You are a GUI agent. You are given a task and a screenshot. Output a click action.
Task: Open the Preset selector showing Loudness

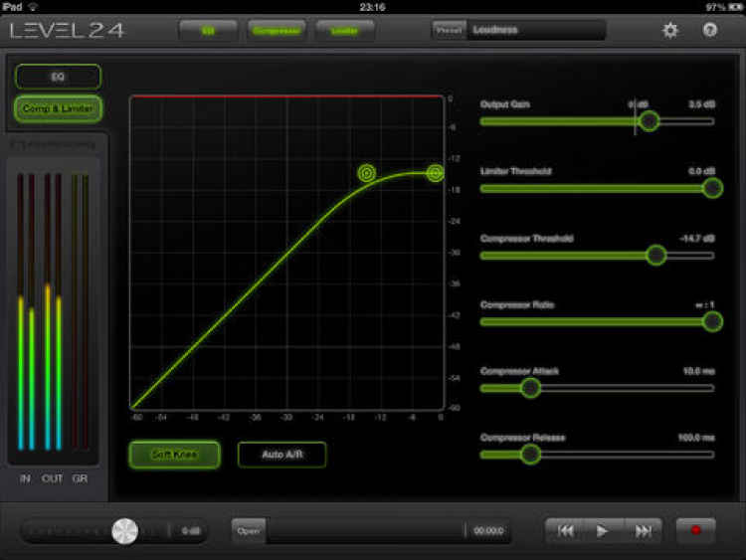tap(518, 30)
